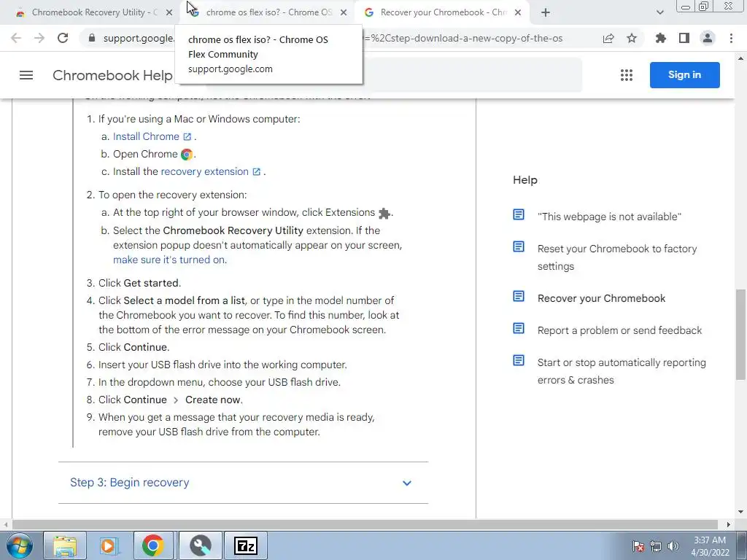Click the share page icon in address bar
This screenshot has height=560, width=747.
(608, 38)
